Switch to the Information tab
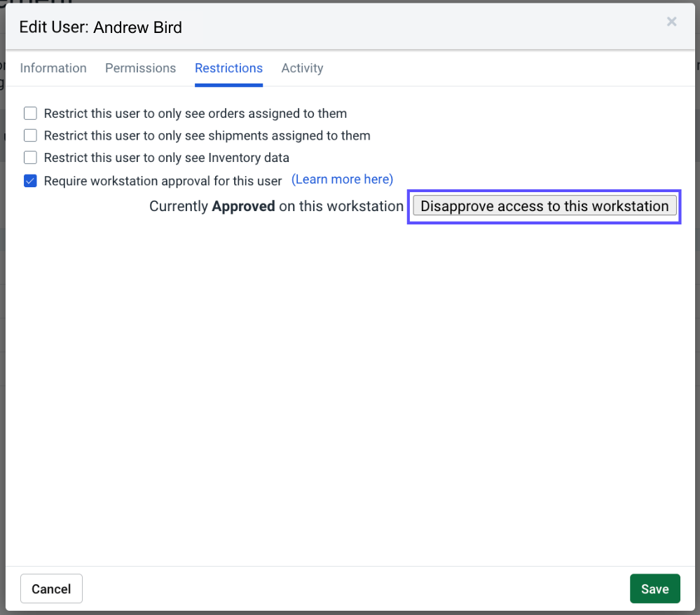This screenshot has width=700, height=615. 53,68
